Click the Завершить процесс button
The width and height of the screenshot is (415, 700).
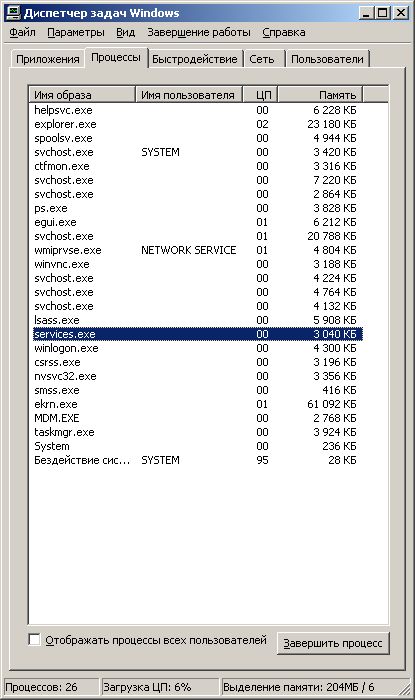point(333,643)
